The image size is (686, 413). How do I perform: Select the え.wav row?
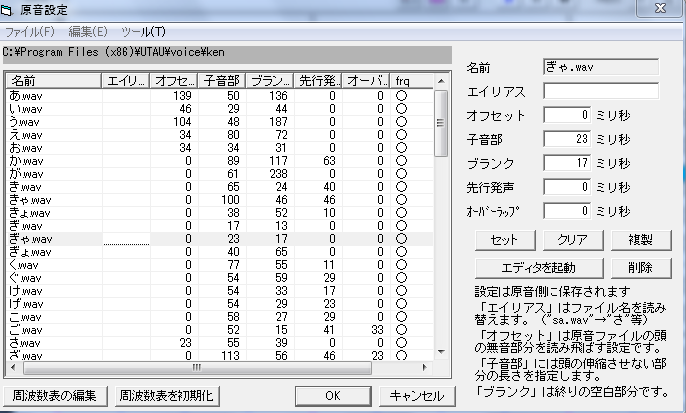point(220,135)
